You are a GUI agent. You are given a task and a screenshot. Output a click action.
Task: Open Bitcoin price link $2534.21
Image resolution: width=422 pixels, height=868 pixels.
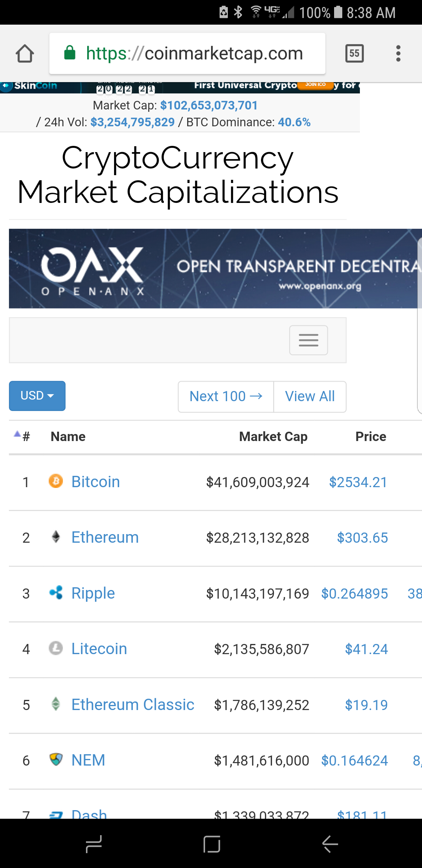(x=358, y=482)
